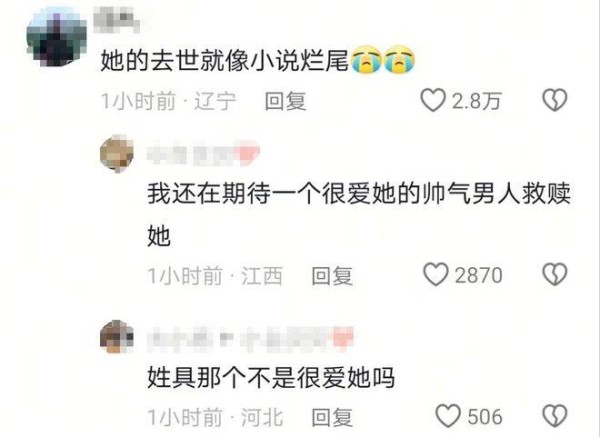Tap the 2.8万 like count

[x=476, y=101]
